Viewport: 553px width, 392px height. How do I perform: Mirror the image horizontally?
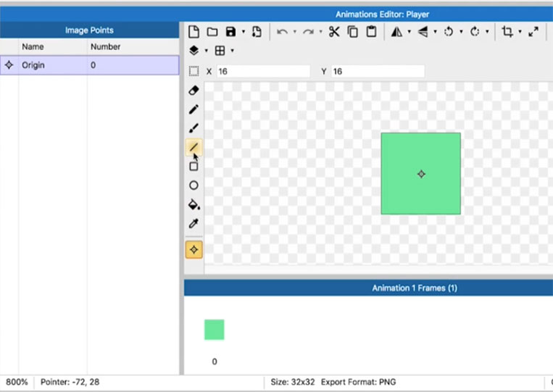point(396,32)
